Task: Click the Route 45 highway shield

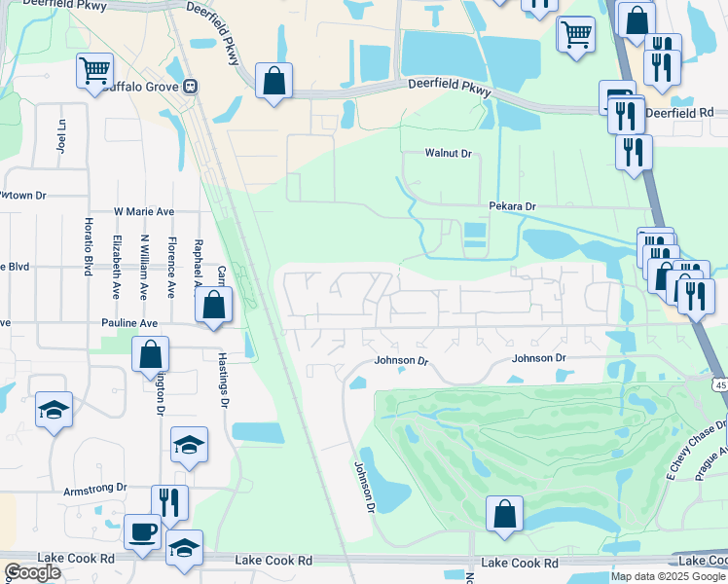Action: tap(719, 385)
